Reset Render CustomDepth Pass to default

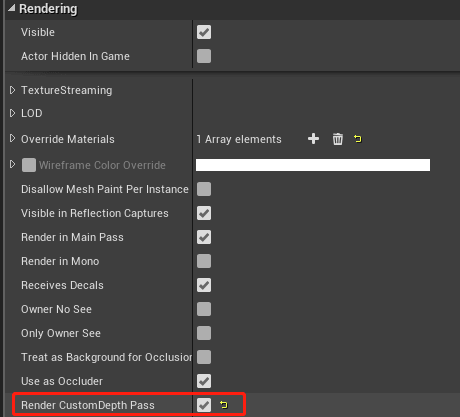(x=224, y=405)
